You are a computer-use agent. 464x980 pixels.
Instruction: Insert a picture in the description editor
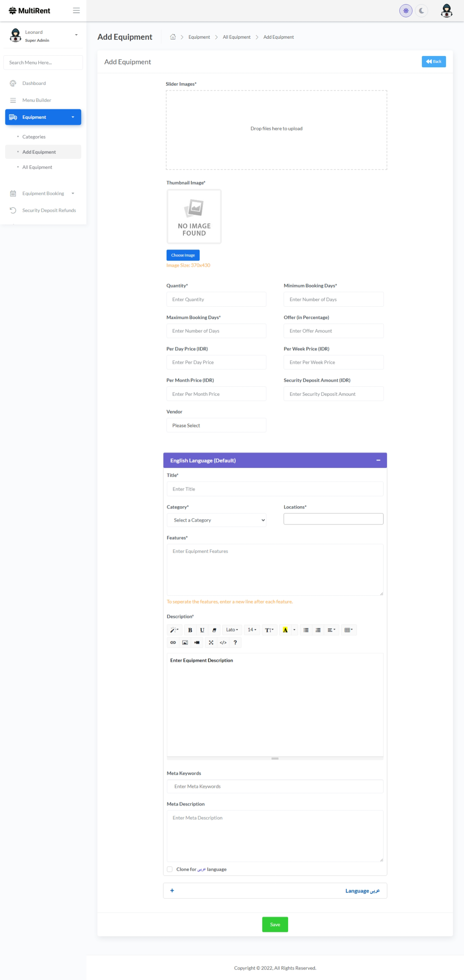[x=185, y=643]
